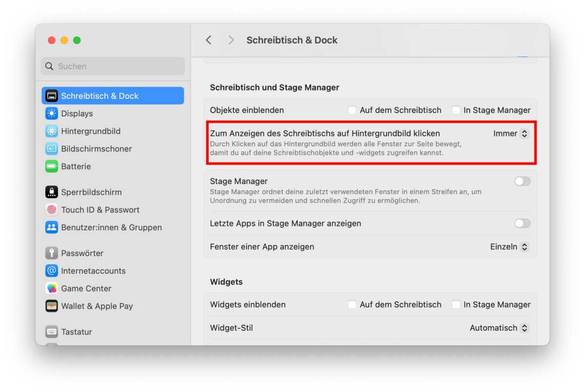Open the Widget-Stil Automatisch dropdown
The width and height of the screenshot is (585, 392).
click(x=499, y=328)
